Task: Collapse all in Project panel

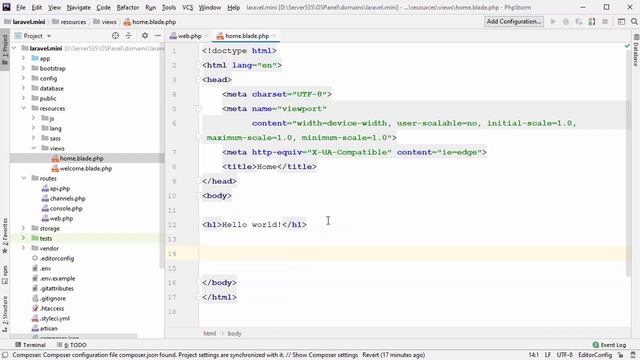Action: [129, 36]
